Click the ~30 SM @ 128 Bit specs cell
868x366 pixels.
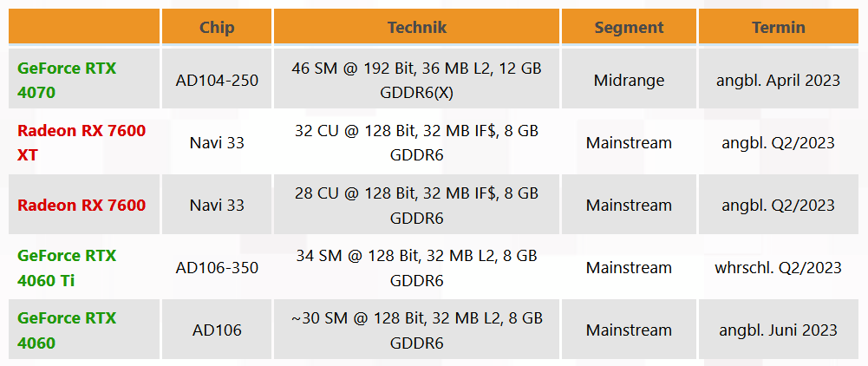(417, 330)
